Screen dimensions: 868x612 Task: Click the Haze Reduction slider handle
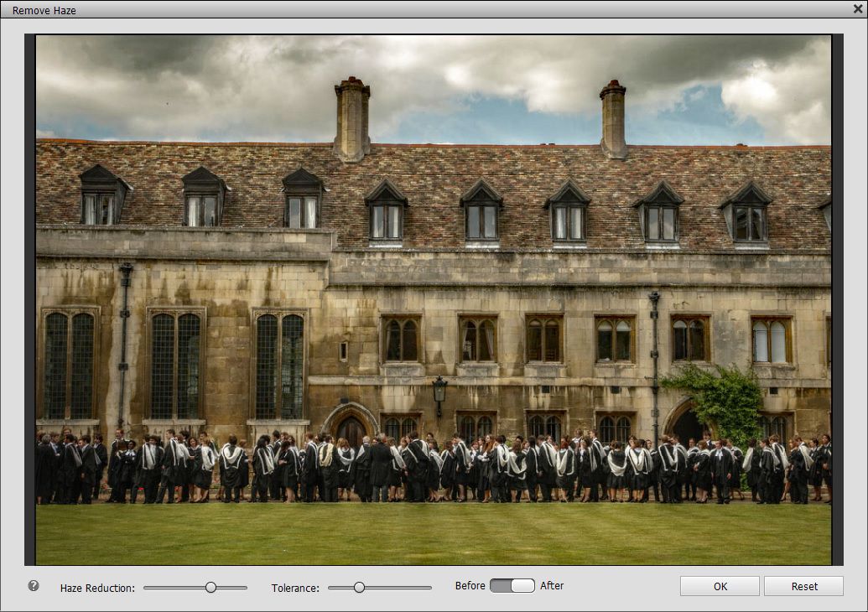211,587
